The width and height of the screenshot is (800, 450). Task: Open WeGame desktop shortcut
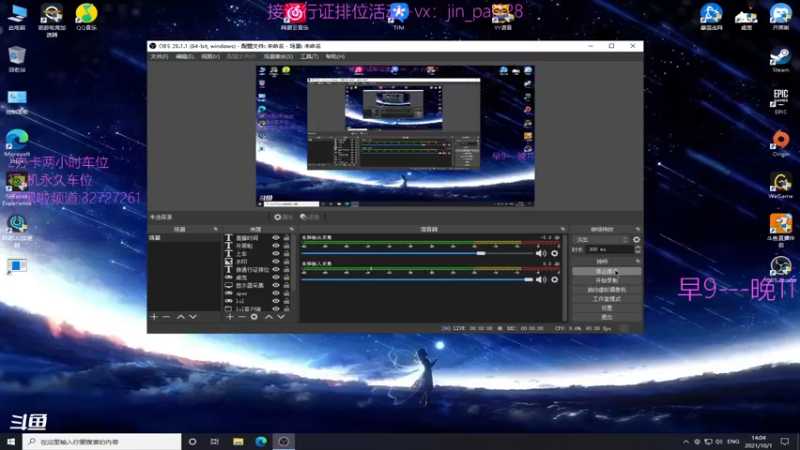pos(781,186)
